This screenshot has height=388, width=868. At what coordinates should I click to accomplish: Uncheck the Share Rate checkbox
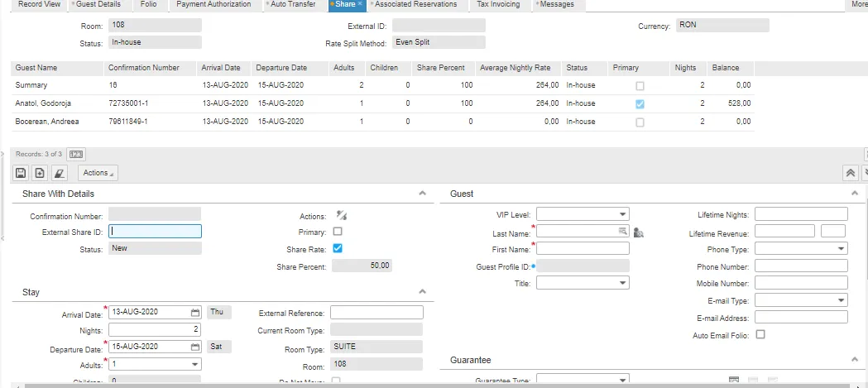(x=338, y=248)
